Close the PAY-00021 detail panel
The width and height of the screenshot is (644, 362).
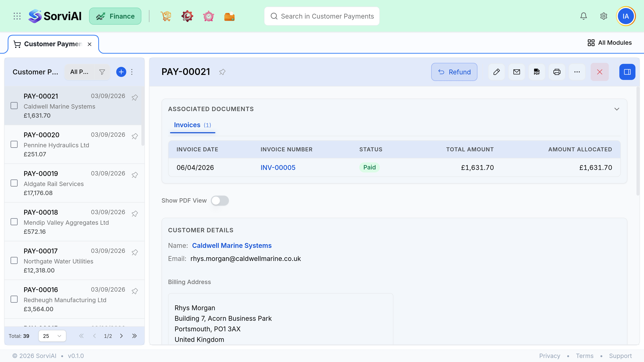[x=600, y=72]
